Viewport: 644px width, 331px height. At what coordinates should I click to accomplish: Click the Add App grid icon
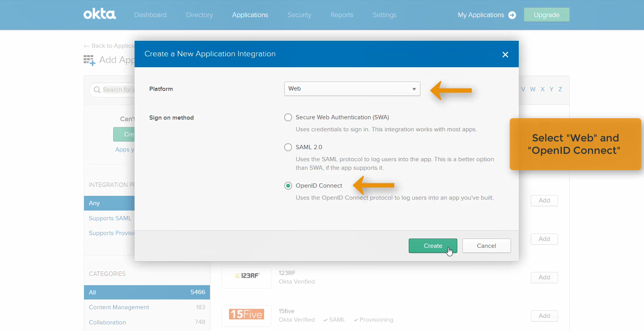(x=89, y=60)
